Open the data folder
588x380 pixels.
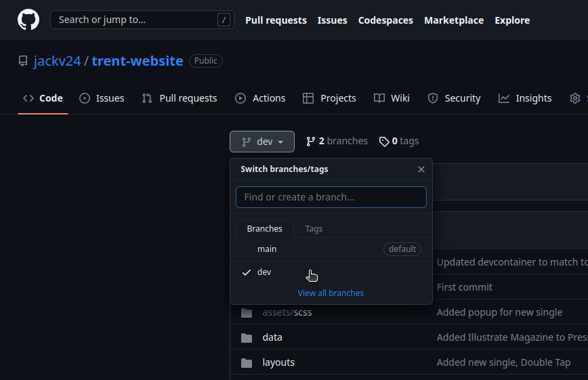(x=272, y=337)
